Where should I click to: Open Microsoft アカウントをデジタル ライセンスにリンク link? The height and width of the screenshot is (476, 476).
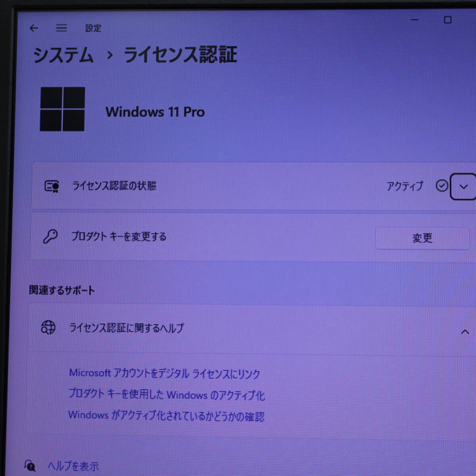[x=165, y=373]
